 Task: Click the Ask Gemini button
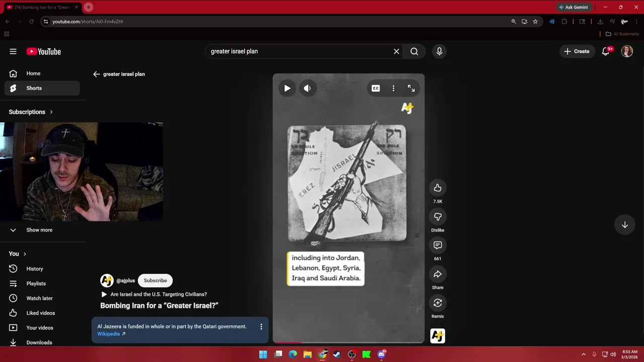point(573,7)
